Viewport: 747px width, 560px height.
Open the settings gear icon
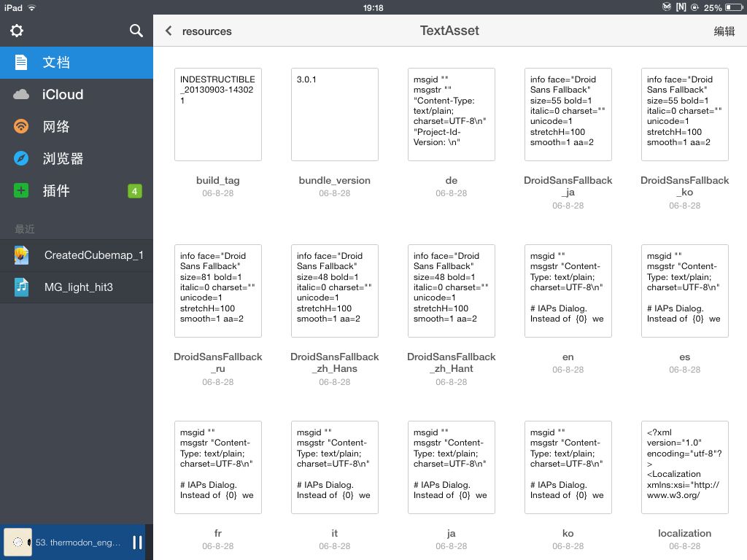pos(17,31)
